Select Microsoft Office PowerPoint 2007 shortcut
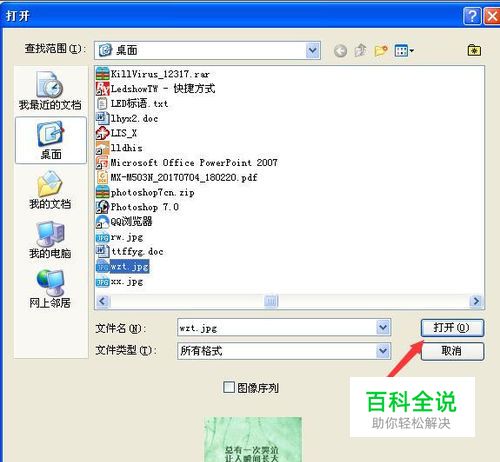 [x=187, y=163]
